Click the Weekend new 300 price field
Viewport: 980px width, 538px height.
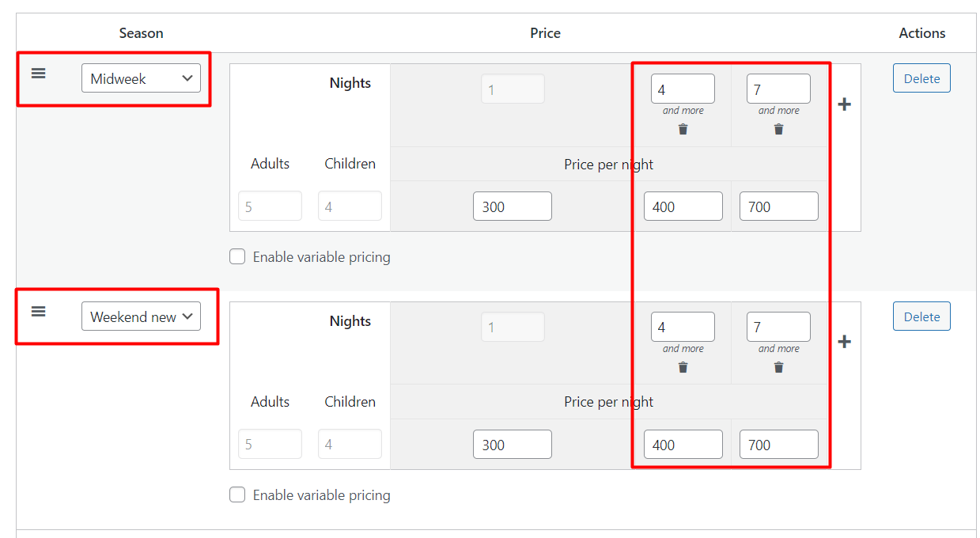(x=513, y=445)
